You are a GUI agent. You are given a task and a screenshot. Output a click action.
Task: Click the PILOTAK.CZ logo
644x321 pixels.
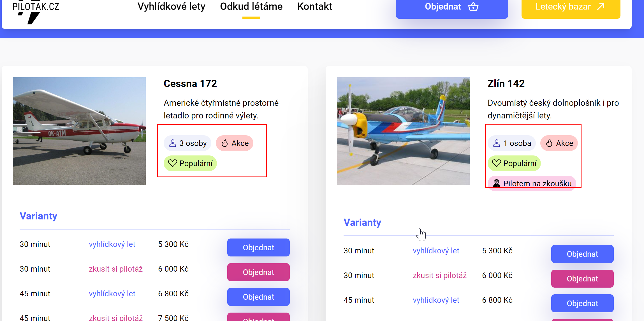tap(36, 12)
